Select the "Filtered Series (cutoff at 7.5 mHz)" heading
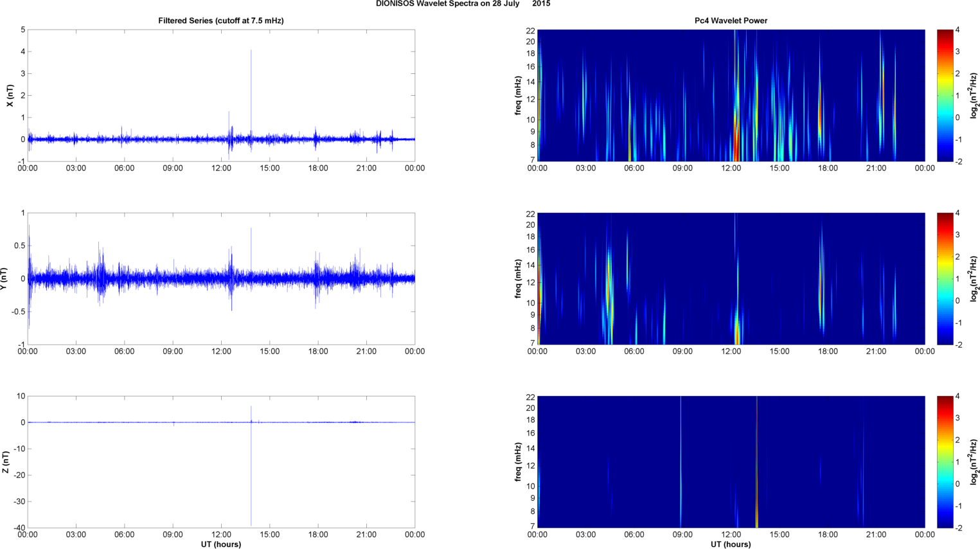 tap(221, 21)
